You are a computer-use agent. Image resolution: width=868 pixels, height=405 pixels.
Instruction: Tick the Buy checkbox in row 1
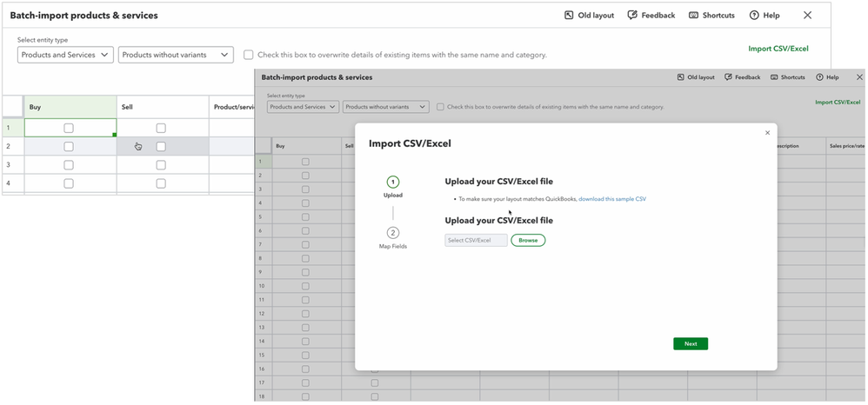[69, 128]
